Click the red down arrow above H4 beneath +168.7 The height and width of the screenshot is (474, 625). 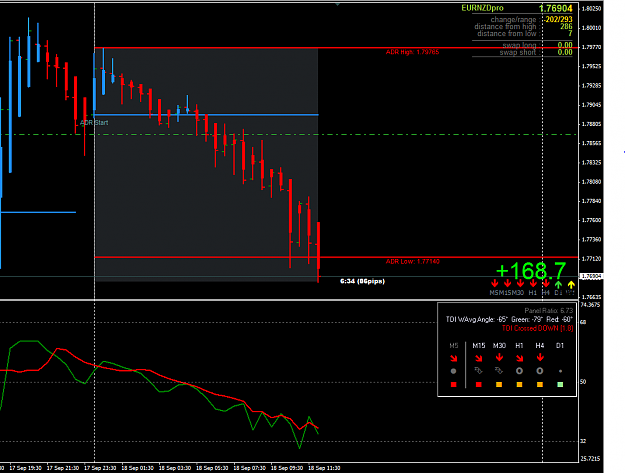(x=546, y=283)
